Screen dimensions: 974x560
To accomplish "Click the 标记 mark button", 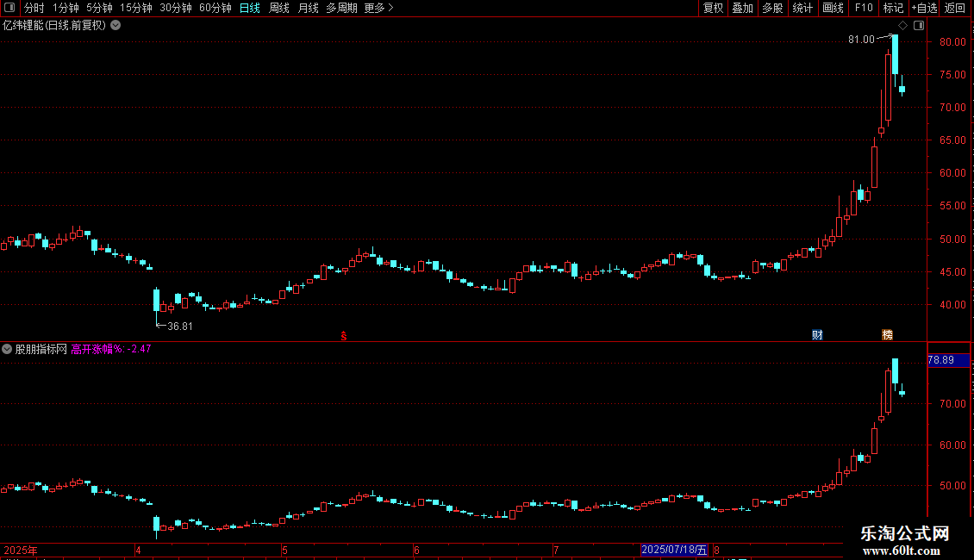I will [893, 8].
